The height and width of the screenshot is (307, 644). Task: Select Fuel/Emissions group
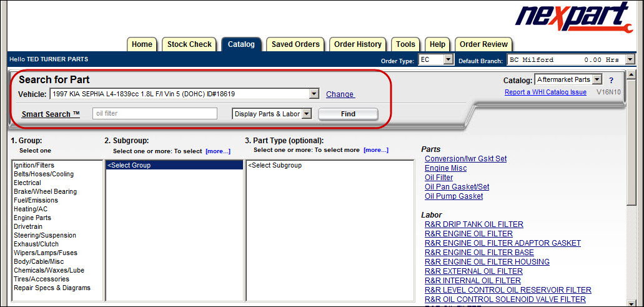[x=36, y=200]
